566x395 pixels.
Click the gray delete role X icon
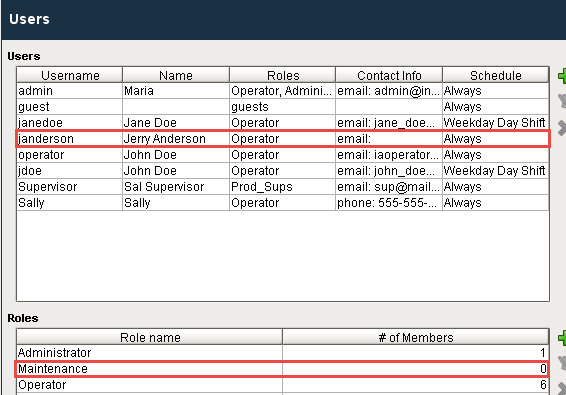pos(562,389)
